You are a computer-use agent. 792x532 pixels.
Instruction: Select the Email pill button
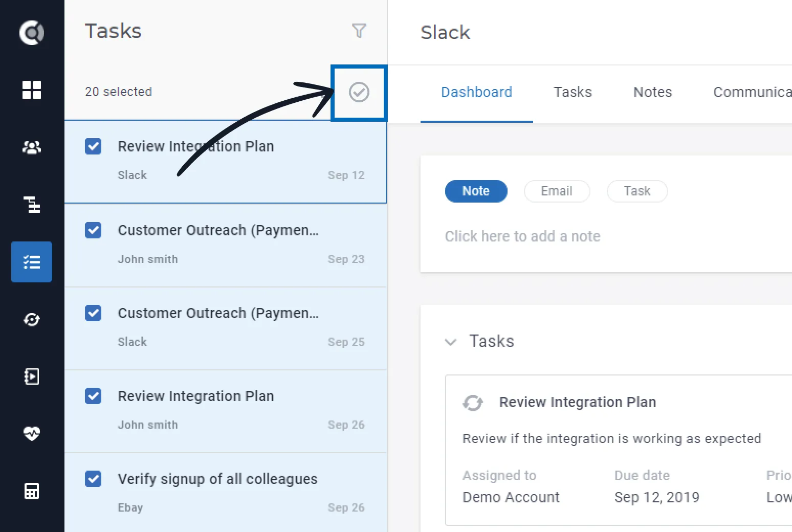coord(557,191)
